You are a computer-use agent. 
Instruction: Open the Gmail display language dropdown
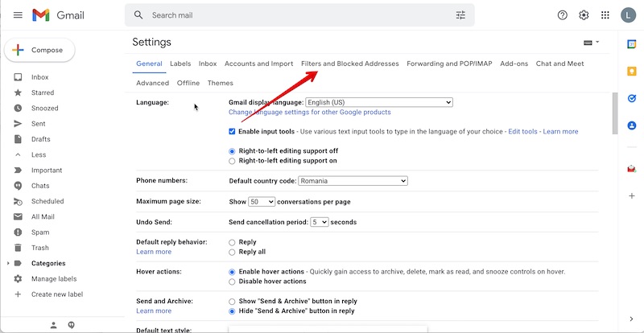click(379, 102)
